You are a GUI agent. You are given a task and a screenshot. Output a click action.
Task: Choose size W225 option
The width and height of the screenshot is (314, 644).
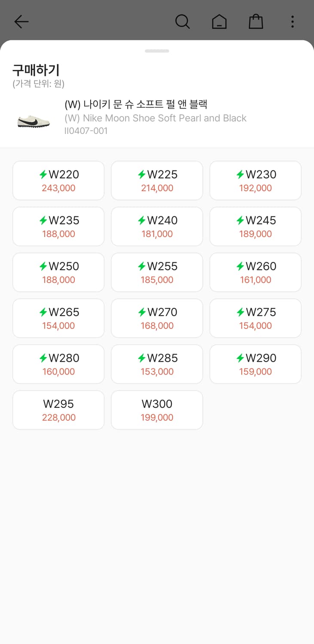point(157,180)
